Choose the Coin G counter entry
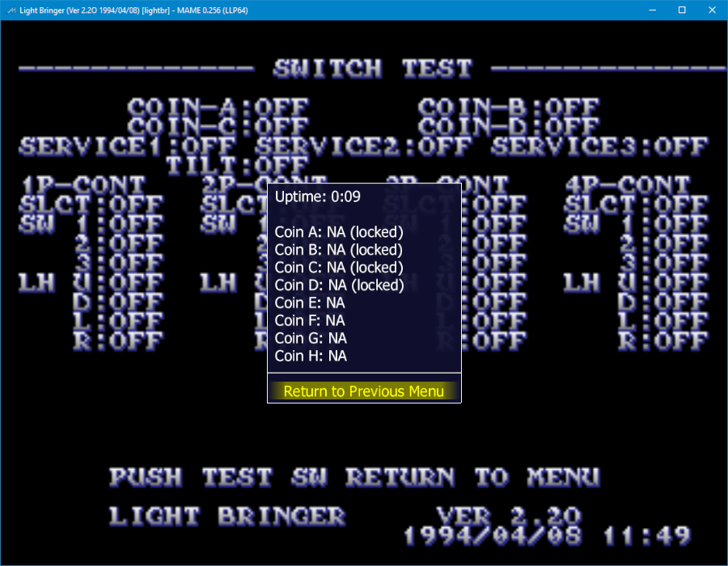The width and height of the screenshot is (728, 566). pyautogui.click(x=311, y=339)
